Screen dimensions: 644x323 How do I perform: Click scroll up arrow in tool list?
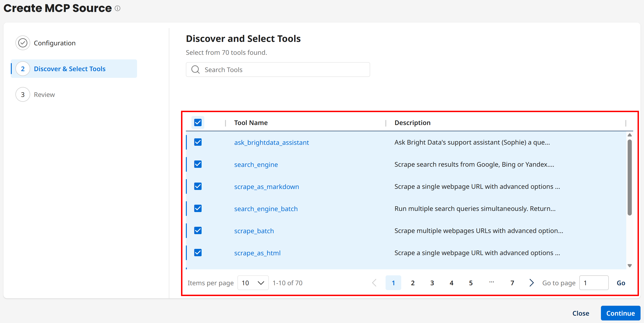[x=629, y=135]
